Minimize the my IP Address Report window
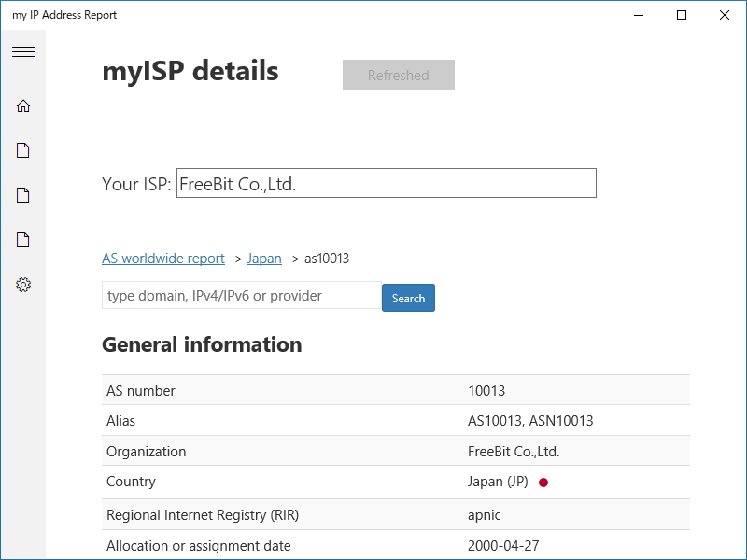Screen dimensions: 747x560 click(639, 15)
